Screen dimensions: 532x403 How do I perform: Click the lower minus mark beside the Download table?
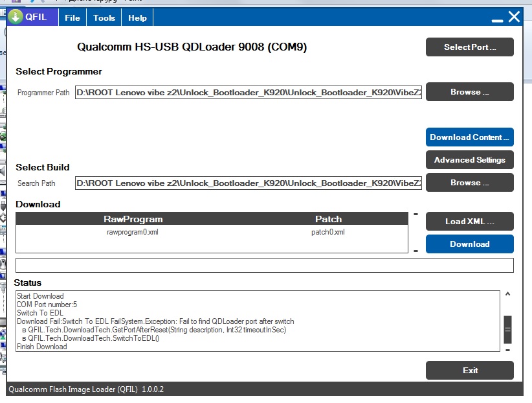416,251
